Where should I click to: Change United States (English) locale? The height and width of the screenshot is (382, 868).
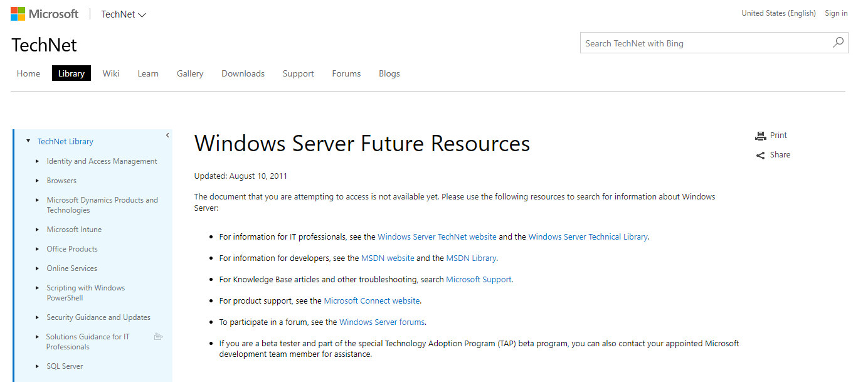click(x=778, y=13)
